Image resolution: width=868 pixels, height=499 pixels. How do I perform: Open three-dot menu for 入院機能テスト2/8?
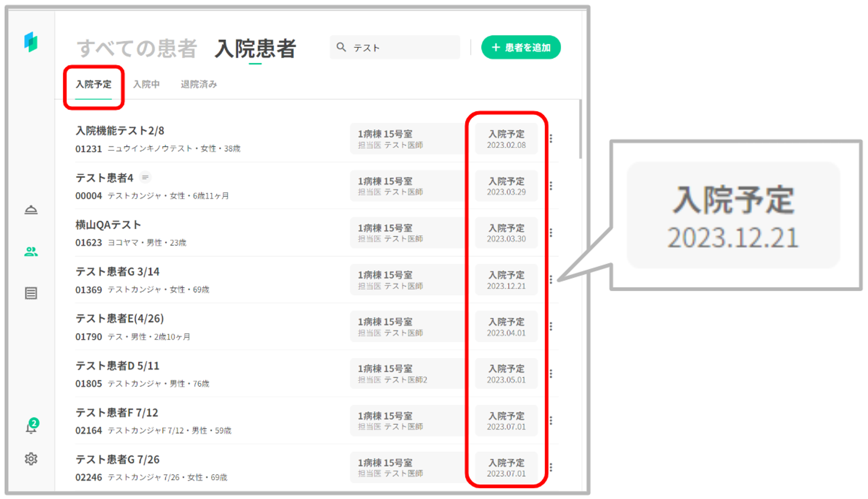(x=551, y=139)
